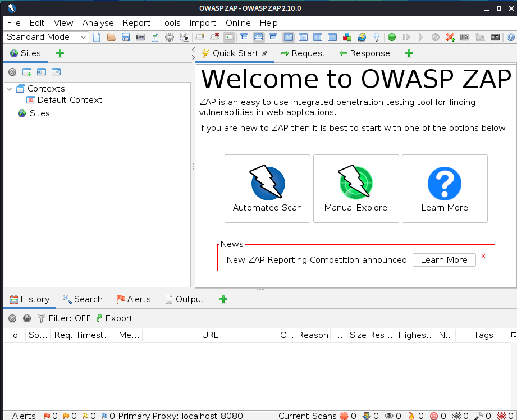
Task: Switch to the Request tab
Action: [x=303, y=53]
